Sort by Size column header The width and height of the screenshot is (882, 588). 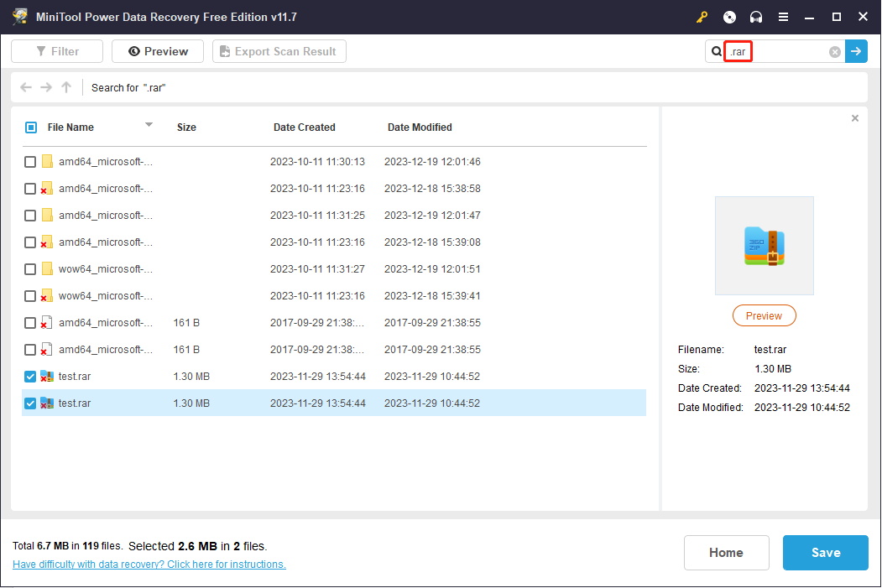[x=186, y=127]
